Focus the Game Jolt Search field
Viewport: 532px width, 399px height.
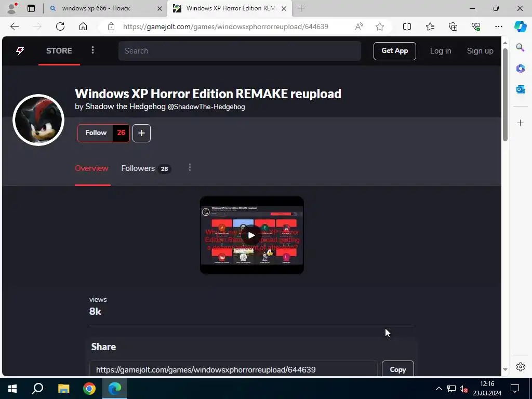pos(240,51)
